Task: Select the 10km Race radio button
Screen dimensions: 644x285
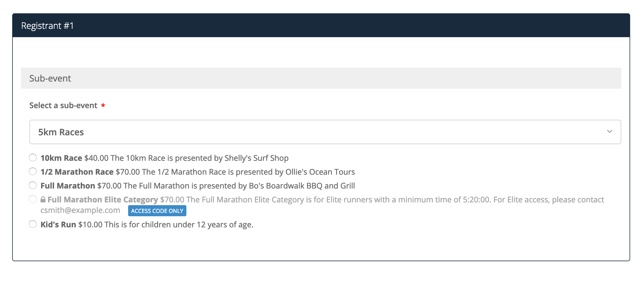Action: click(x=33, y=158)
